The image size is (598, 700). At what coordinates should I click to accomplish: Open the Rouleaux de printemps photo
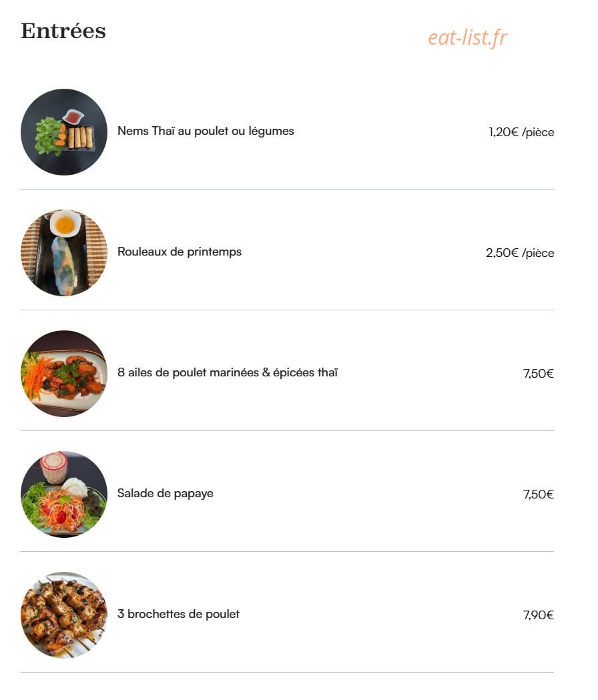point(64,253)
